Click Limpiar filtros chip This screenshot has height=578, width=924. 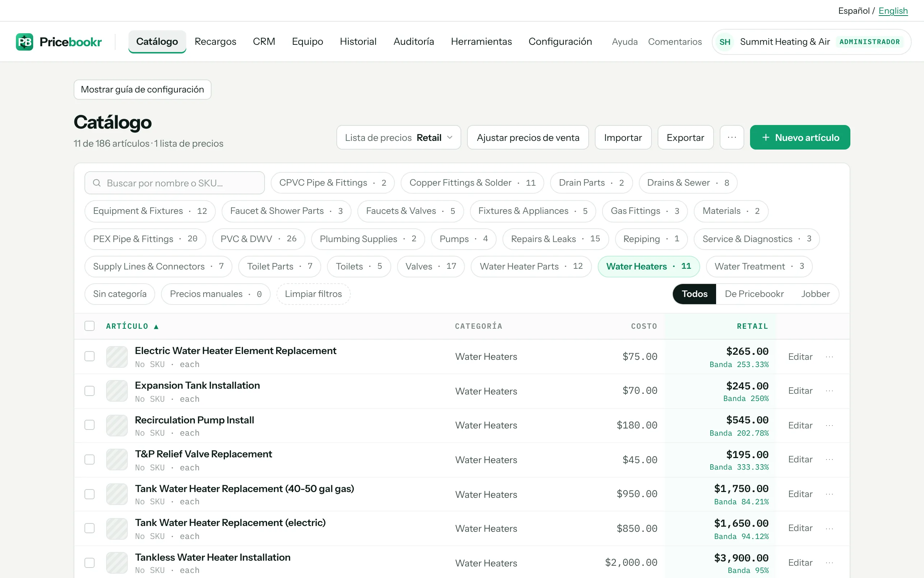tap(313, 294)
